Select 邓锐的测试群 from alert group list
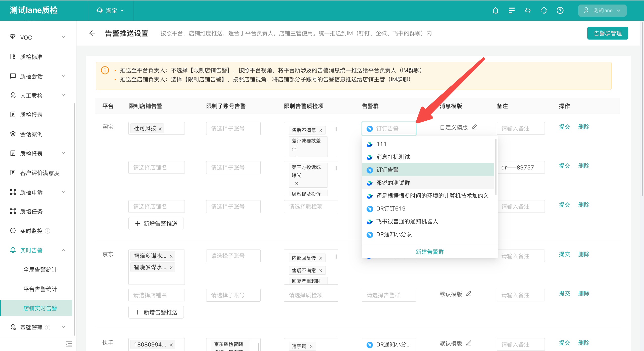This screenshot has width=644, height=351. point(428,183)
